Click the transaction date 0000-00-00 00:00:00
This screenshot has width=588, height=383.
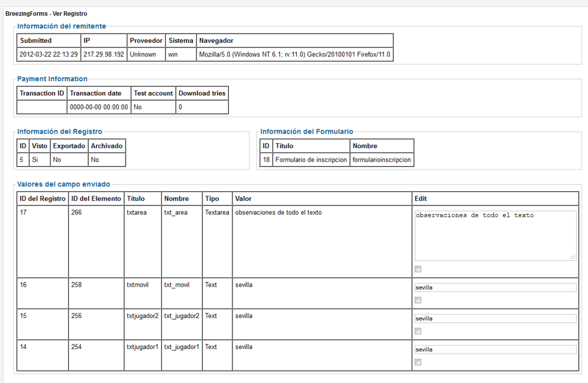pos(99,107)
